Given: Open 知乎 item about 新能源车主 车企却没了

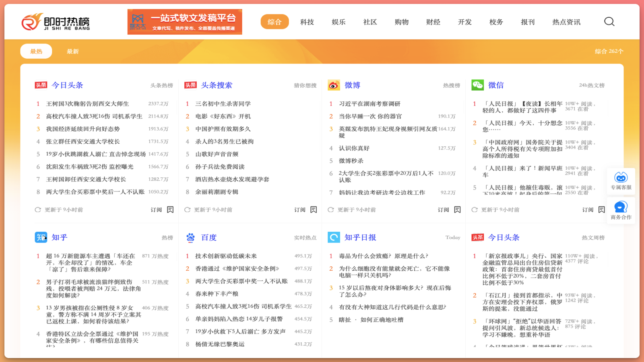Looking at the screenshot, I should 91,263.
